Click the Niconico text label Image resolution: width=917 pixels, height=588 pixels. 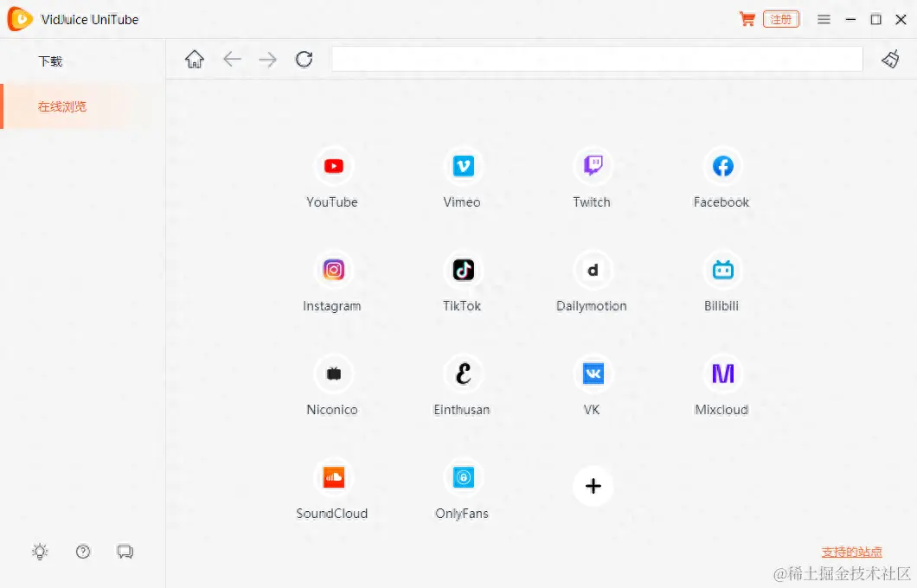332,410
